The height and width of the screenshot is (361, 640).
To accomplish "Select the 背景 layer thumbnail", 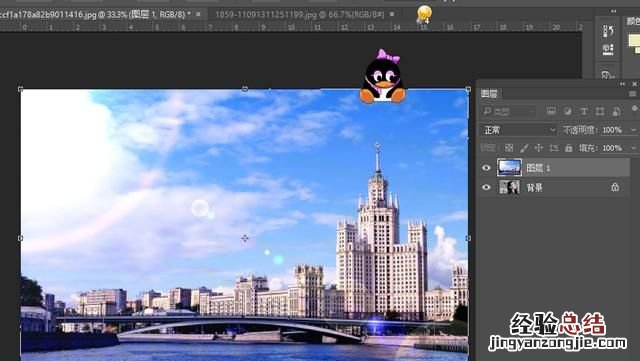I will [509, 187].
